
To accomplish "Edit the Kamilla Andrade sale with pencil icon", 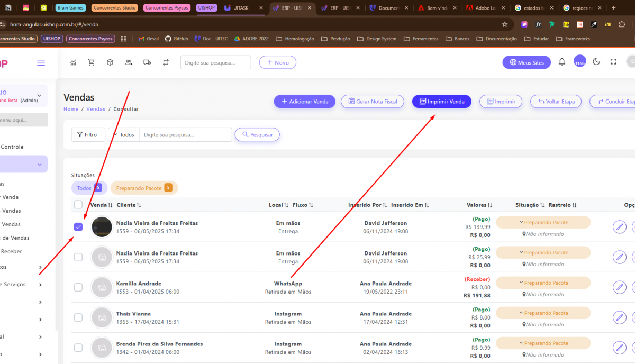I will [x=619, y=287].
